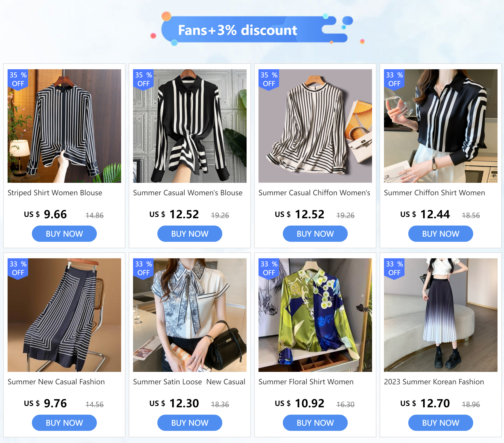Select the Summer Floral Shirt Women title
504x443 pixels.
pos(306,382)
